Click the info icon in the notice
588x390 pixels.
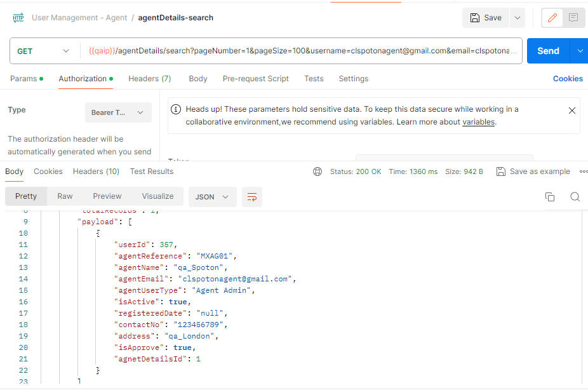[176, 109]
